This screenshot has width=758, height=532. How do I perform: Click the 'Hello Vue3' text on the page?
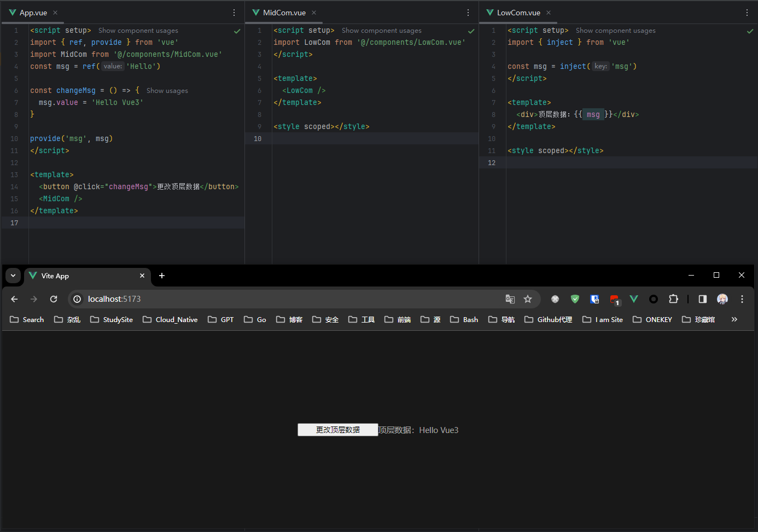pyautogui.click(x=439, y=430)
